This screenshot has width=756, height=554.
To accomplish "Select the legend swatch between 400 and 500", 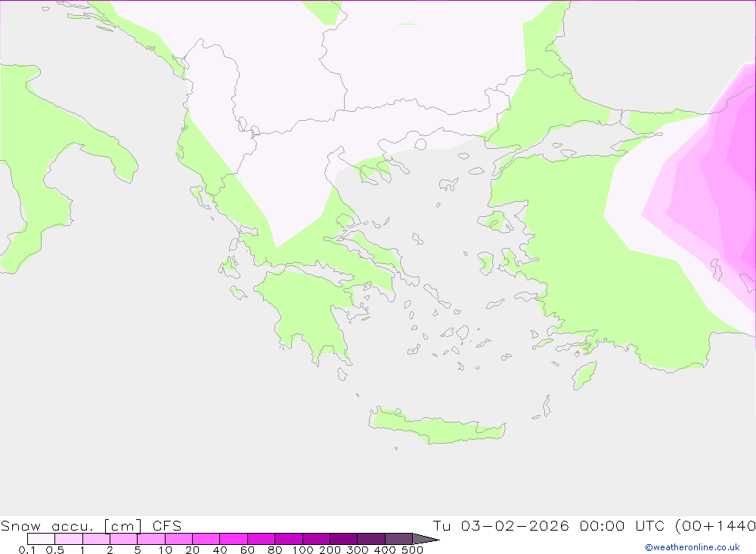I will [398, 539].
